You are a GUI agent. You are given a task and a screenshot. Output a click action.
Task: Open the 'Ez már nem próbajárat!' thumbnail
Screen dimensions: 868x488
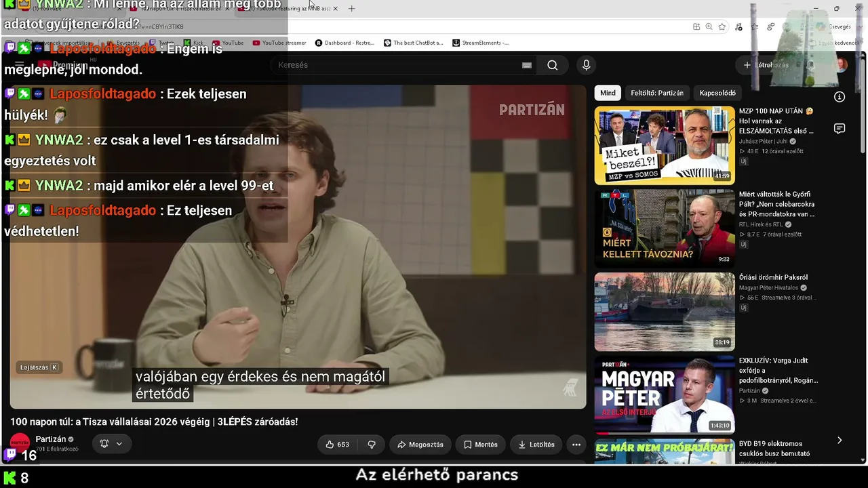(x=665, y=452)
